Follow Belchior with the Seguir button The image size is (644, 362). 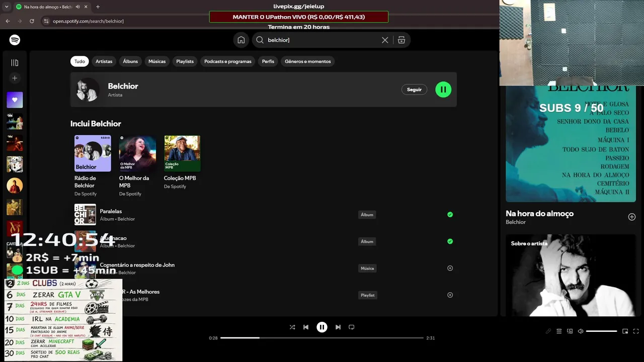(x=414, y=89)
